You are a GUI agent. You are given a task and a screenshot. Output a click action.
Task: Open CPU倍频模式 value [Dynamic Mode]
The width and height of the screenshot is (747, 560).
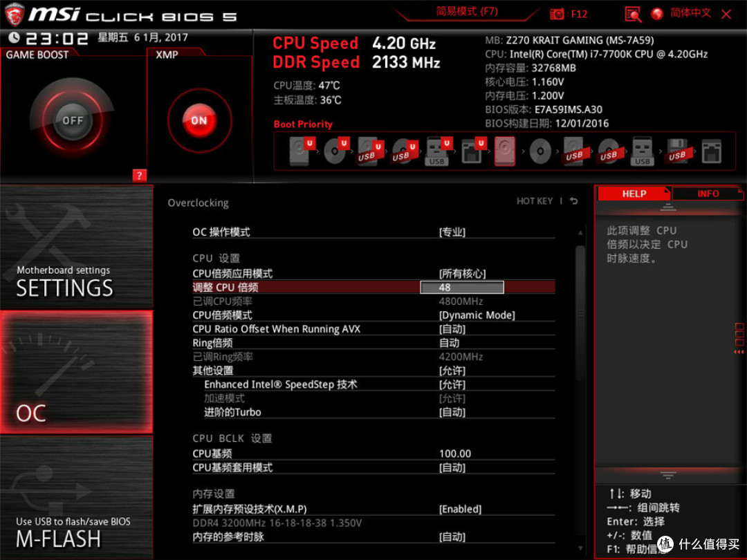[477, 315]
